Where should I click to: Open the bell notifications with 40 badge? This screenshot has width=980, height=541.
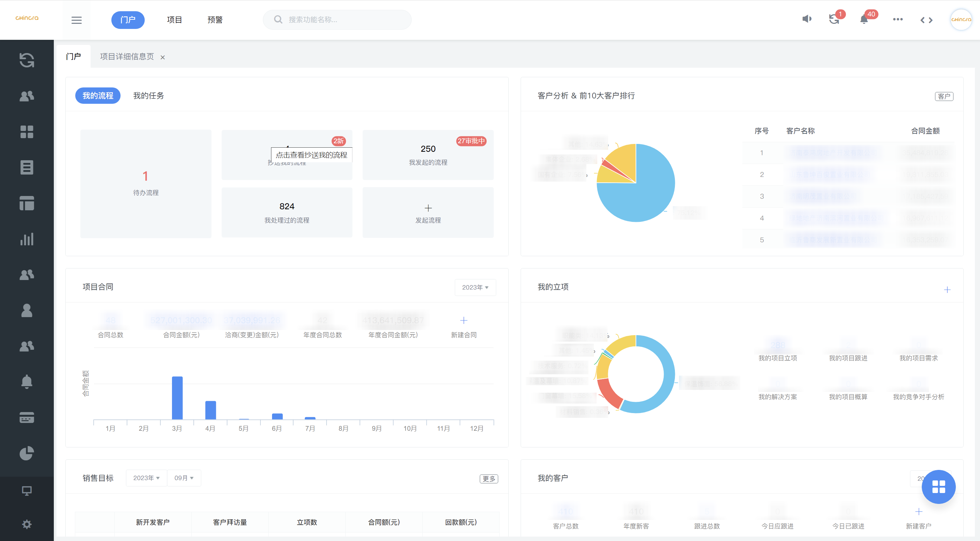point(864,19)
